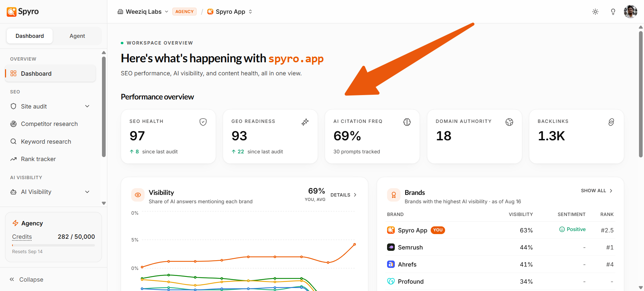The width and height of the screenshot is (644, 291).
Task: Click the Collapse double-chevron icon
Action: click(x=12, y=279)
